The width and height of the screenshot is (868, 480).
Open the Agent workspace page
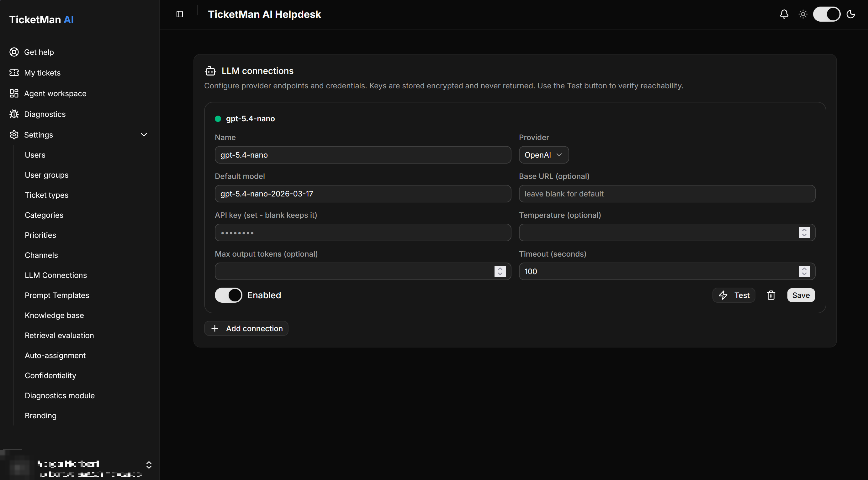55,93
